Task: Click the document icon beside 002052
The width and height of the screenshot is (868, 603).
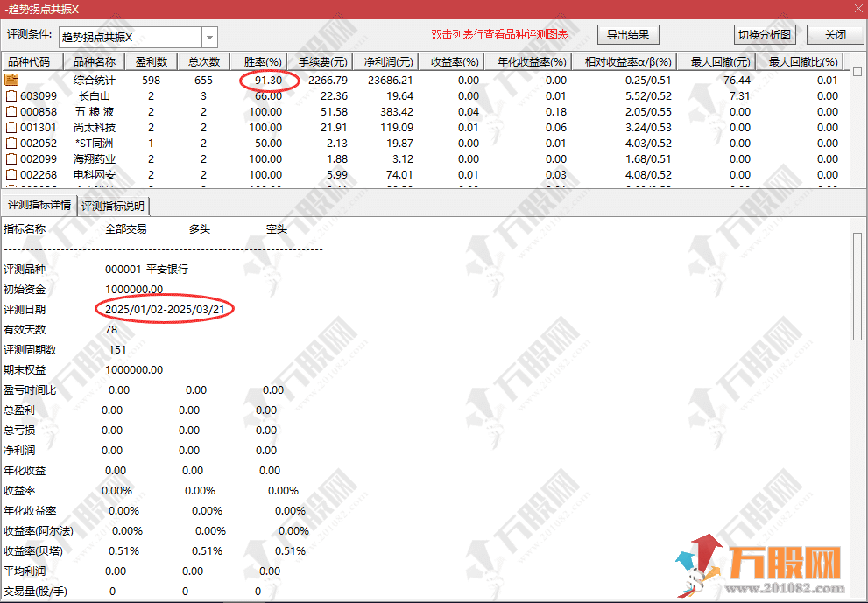Action: click(11, 144)
